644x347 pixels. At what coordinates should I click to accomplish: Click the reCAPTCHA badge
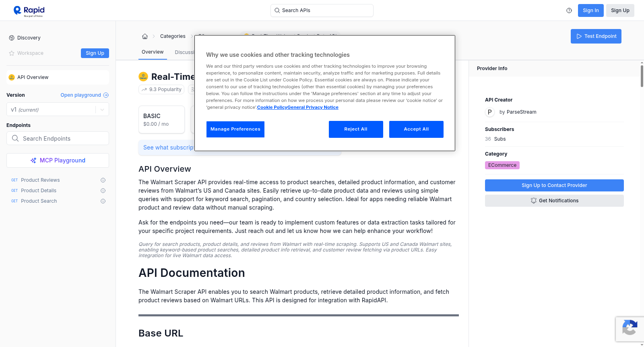(630, 329)
